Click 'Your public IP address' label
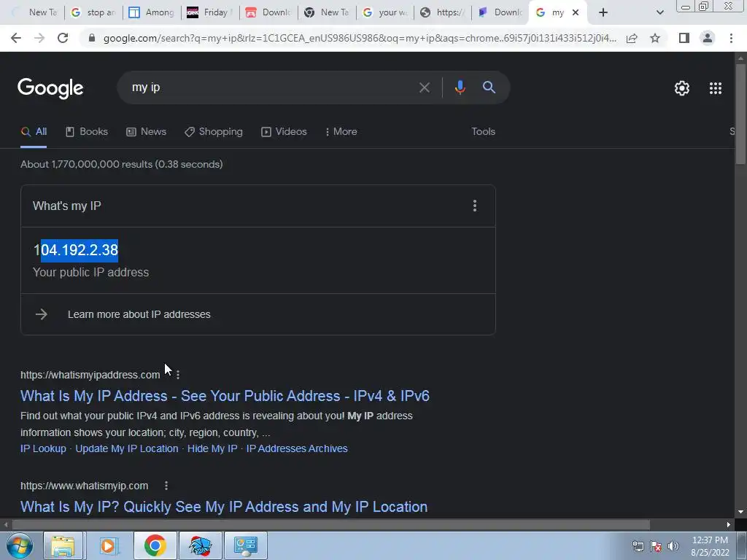Screen dimensions: 747x560 [x=90, y=273]
